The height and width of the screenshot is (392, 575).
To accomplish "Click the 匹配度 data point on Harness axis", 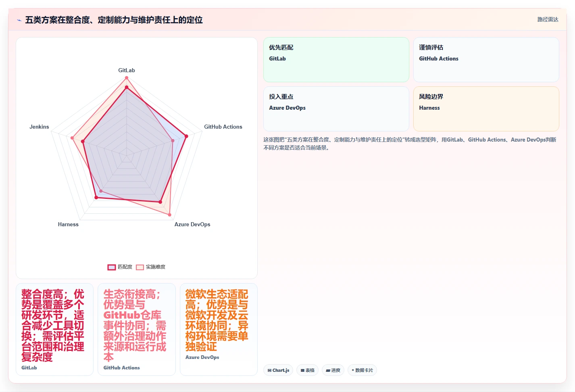I will (96, 198).
